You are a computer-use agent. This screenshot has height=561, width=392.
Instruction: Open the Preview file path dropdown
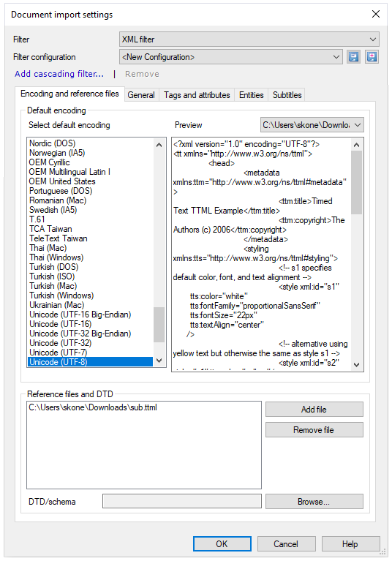[x=312, y=125]
